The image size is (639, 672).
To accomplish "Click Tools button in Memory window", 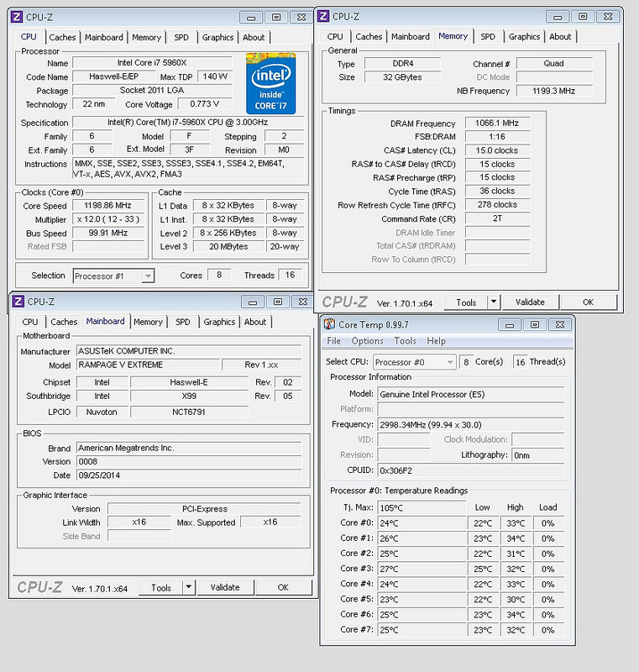I will coord(466,302).
